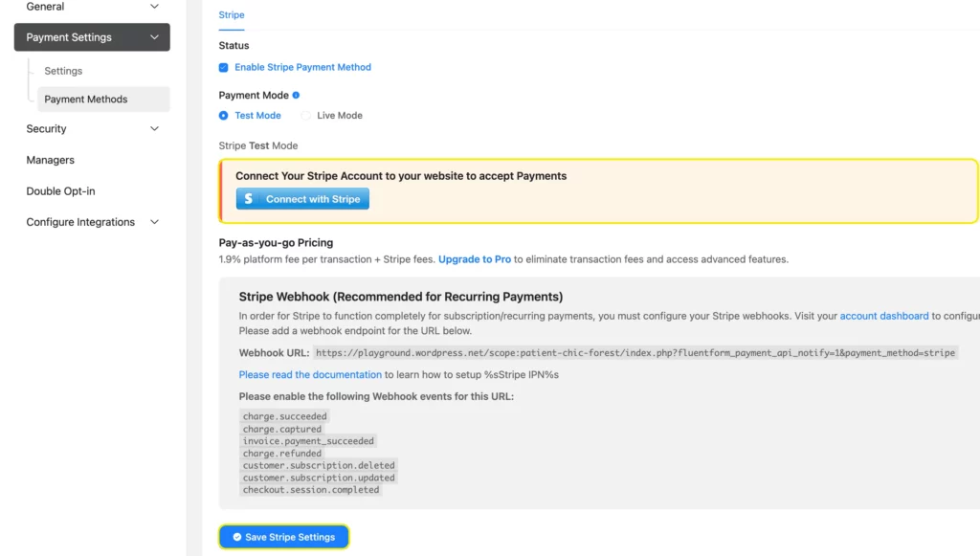Open the Configure Integrations menu
Image resolution: width=980 pixels, height=556 pixels.
coord(92,222)
